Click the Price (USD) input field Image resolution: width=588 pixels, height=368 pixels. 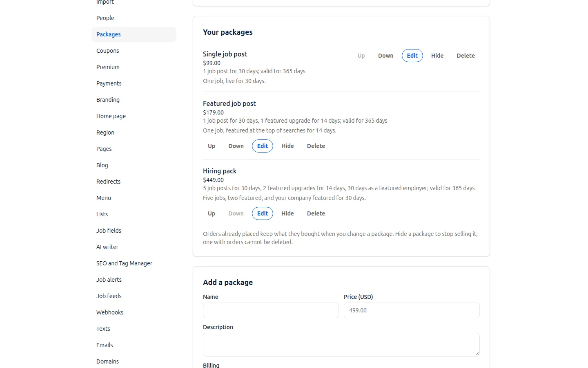coord(412,310)
